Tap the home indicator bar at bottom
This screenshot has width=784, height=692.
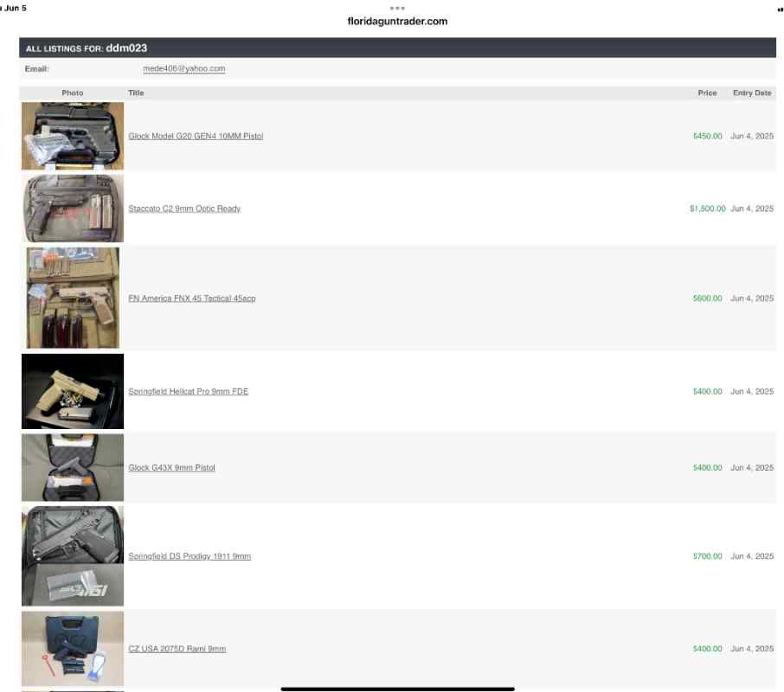(x=397, y=689)
